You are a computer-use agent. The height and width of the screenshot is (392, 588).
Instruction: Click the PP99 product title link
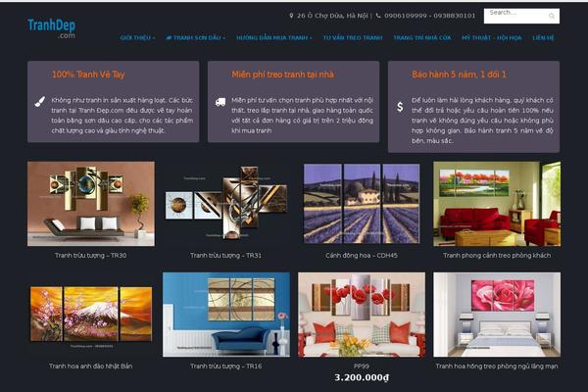(362, 367)
